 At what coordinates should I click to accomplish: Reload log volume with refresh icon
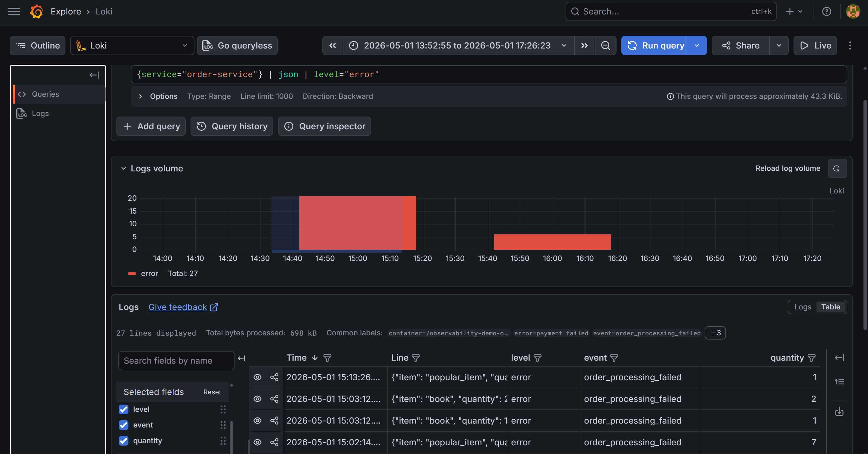click(837, 168)
